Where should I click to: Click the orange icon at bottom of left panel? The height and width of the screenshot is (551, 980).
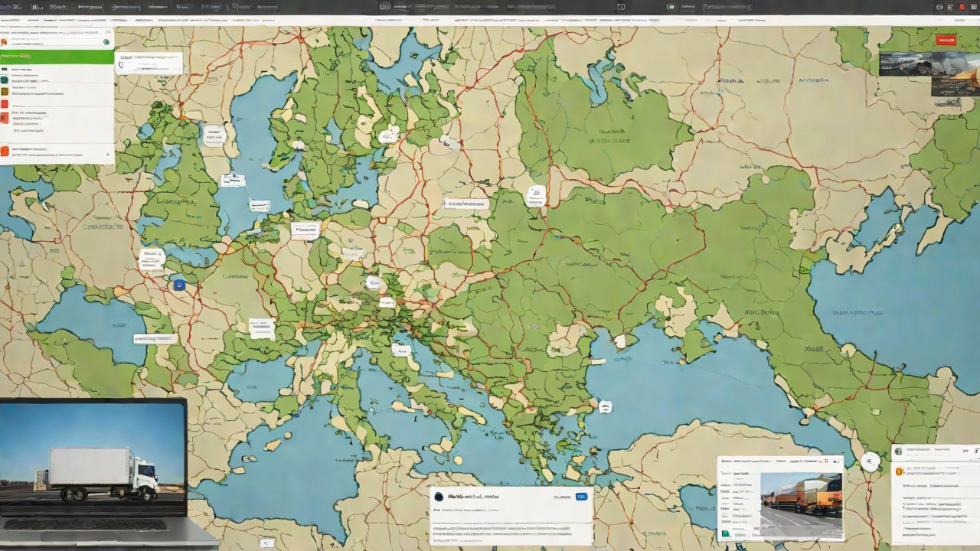coord(5,151)
